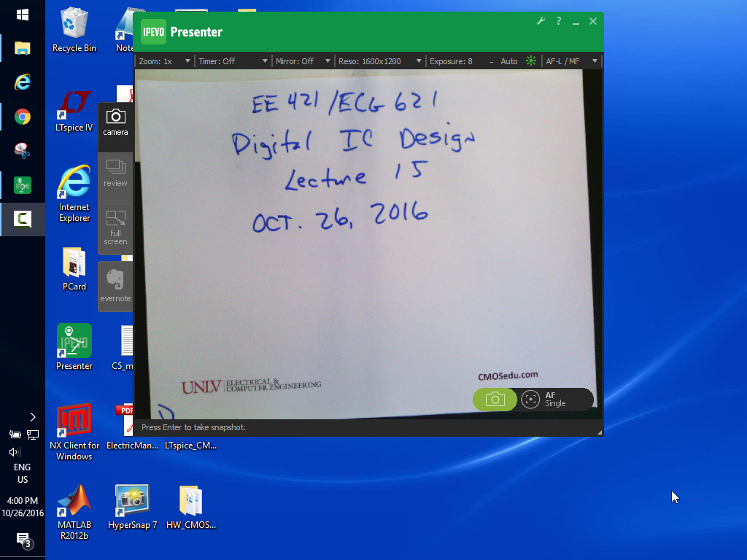Select the LTspice IV desktop shortcut
This screenshot has height=560, width=747.
(x=74, y=111)
